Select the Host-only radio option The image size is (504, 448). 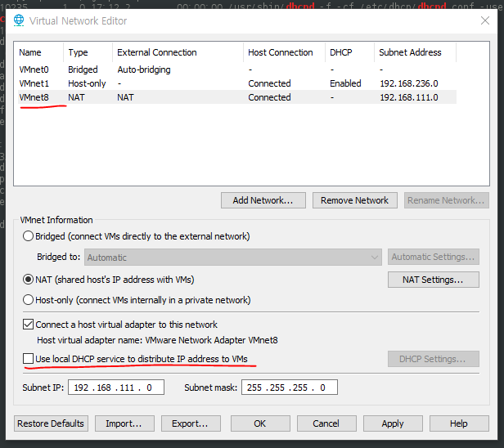click(29, 300)
